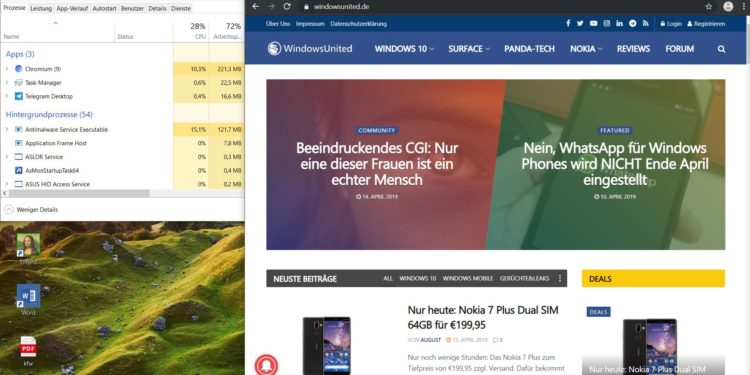Select ALL filter in Neuste Beiträge
Image resolution: width=750 pixels, height=375 pixels.
point(388,278)
